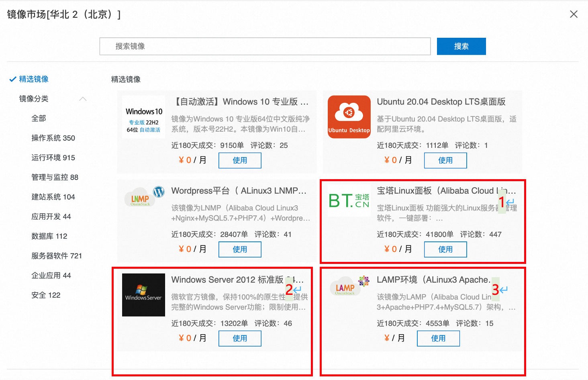The width and height of the screenshot is (588, 380).
Task: Click 评论数: 447 on 宝塔 card
Action: click(x=481, y=235)
